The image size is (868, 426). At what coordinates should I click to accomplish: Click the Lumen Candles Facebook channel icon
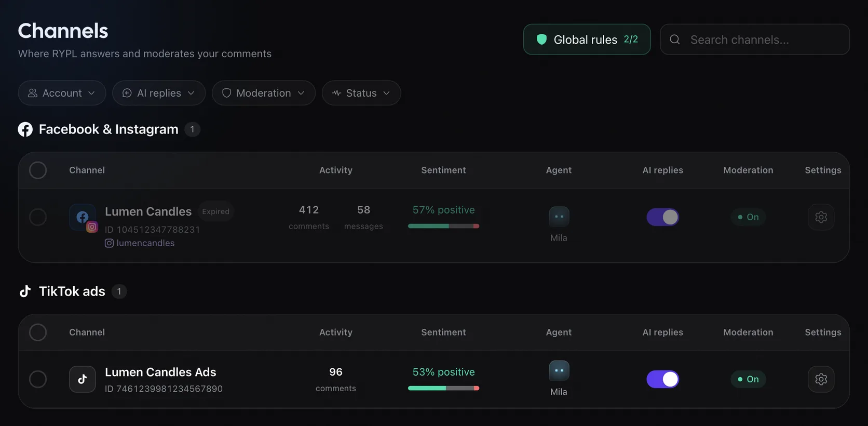click(x=83, y=217)
